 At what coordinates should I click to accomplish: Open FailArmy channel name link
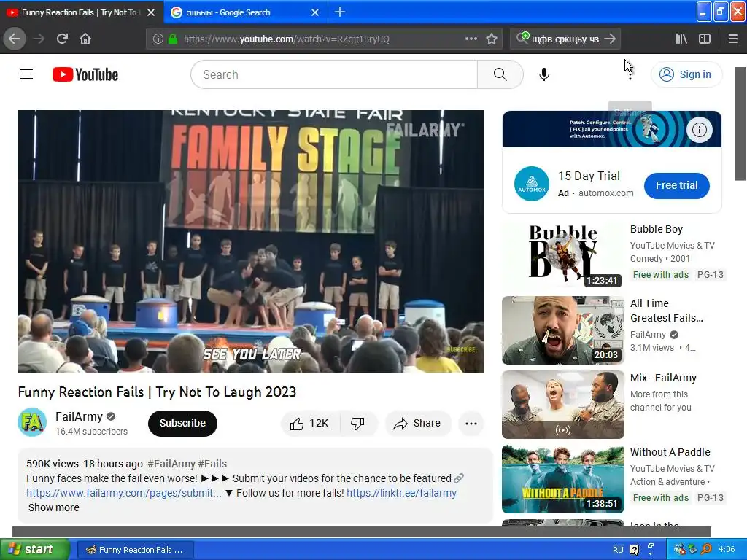(x=79, y=416)
